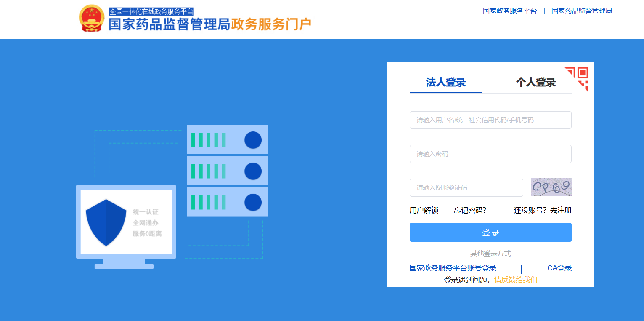Click the green indicator bars on the top server

(x=209, y=140)
